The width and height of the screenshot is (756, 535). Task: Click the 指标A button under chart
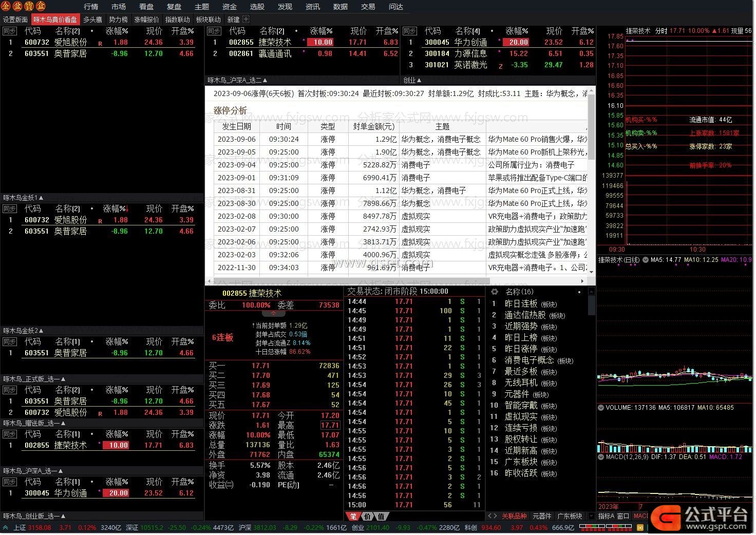coord(606,516)
